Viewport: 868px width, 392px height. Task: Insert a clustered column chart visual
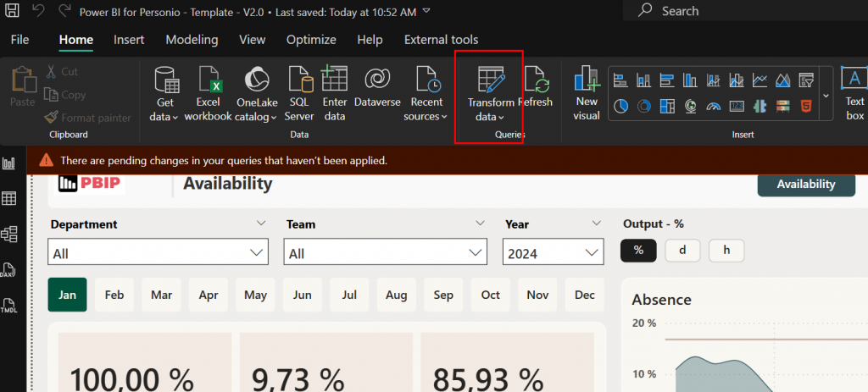tap(690, 80)
